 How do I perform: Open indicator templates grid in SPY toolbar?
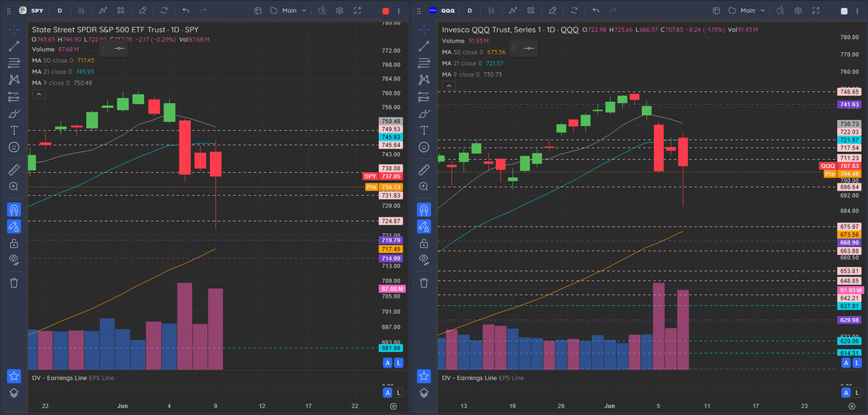tap(121, 11)
